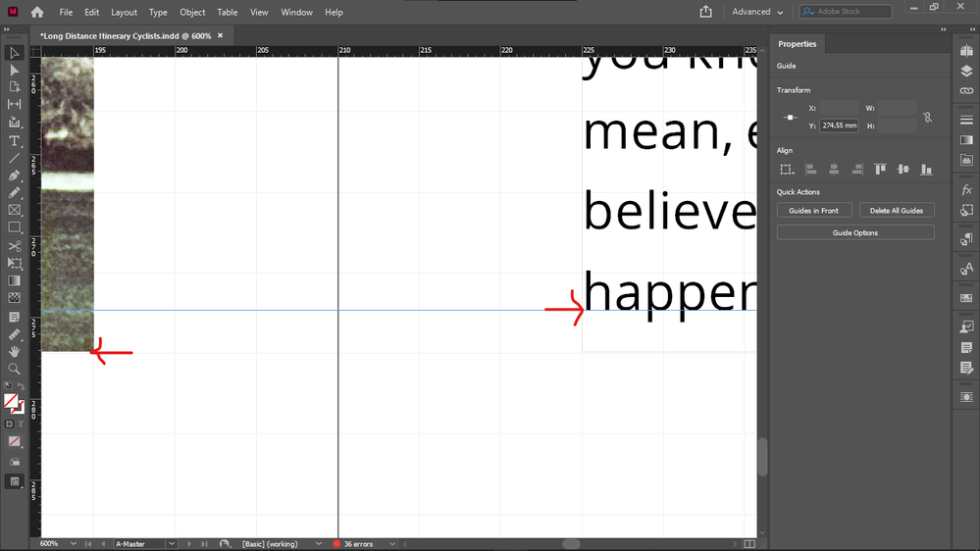Viewport: 980px width, 551px height.
Task: Open the Text Wrap panel icon
Action: point(966,397)
